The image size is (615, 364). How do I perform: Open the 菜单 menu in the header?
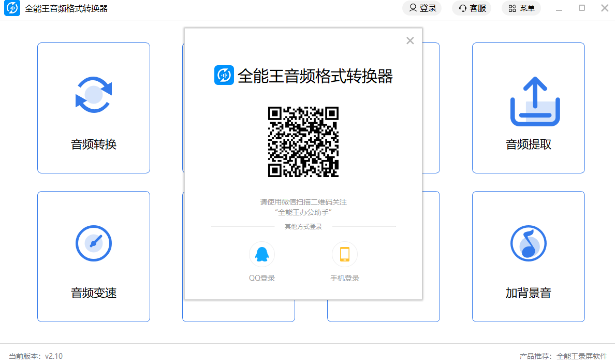click(521, 8)
